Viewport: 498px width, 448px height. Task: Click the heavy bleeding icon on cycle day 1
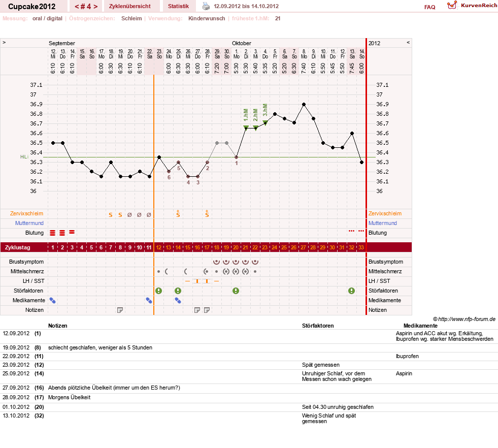coord(53,233)
